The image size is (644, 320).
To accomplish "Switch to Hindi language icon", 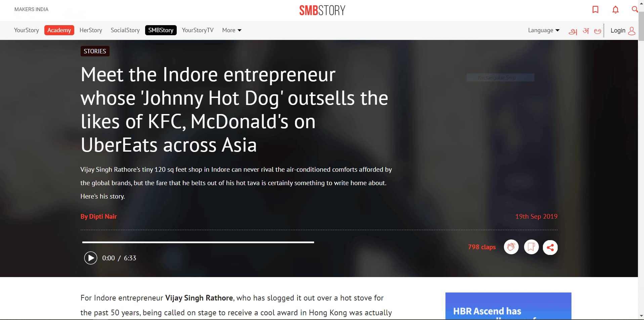I will (586, 31).
